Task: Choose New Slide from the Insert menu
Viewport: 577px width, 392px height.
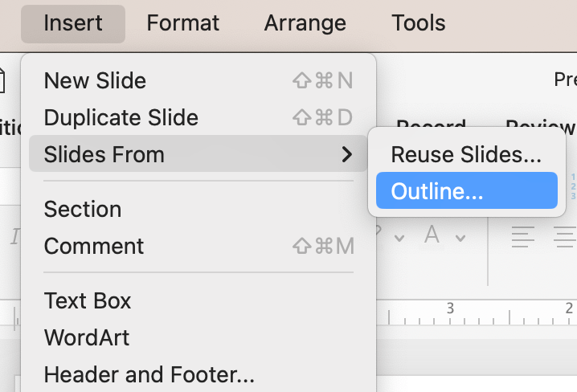Action: point(95,80)
